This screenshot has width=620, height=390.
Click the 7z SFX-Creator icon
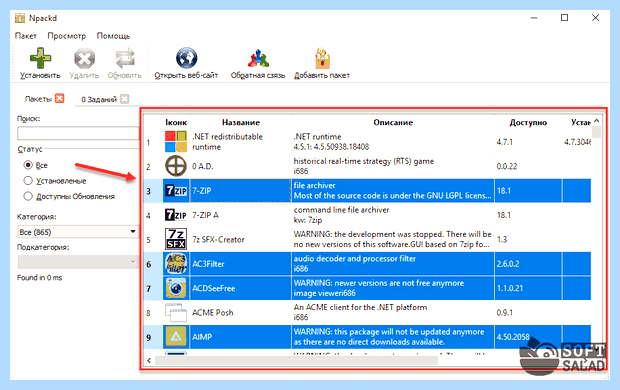coord(176,239)
